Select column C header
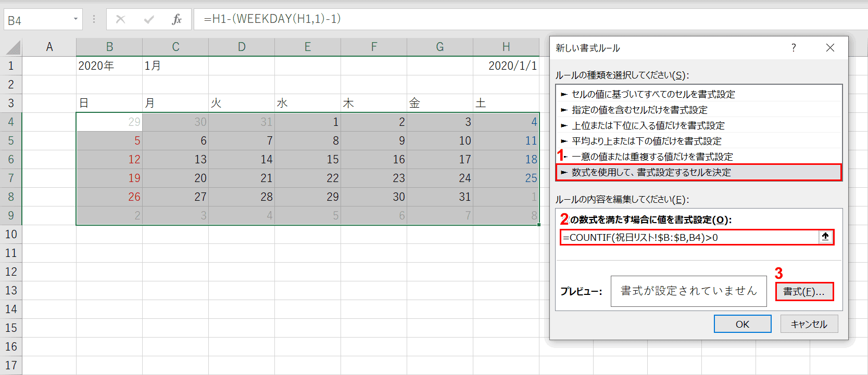 point(175,47)
